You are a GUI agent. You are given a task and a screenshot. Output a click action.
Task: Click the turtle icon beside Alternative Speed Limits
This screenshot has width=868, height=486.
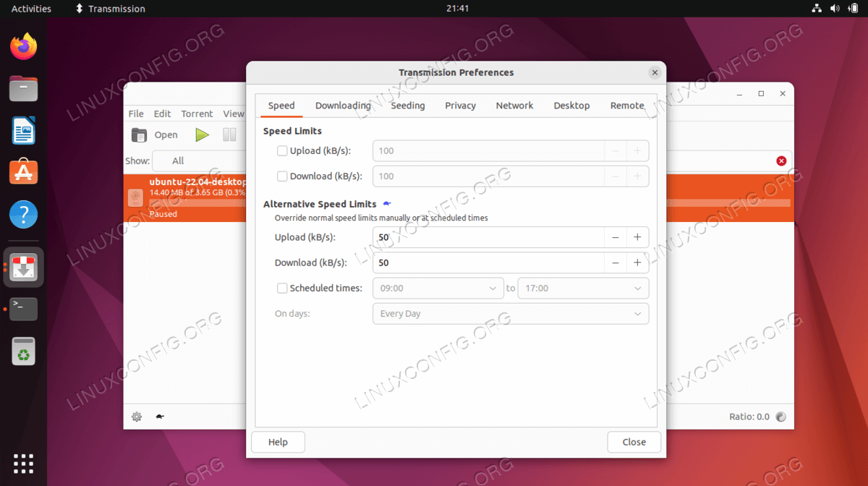tap(387, 204)
